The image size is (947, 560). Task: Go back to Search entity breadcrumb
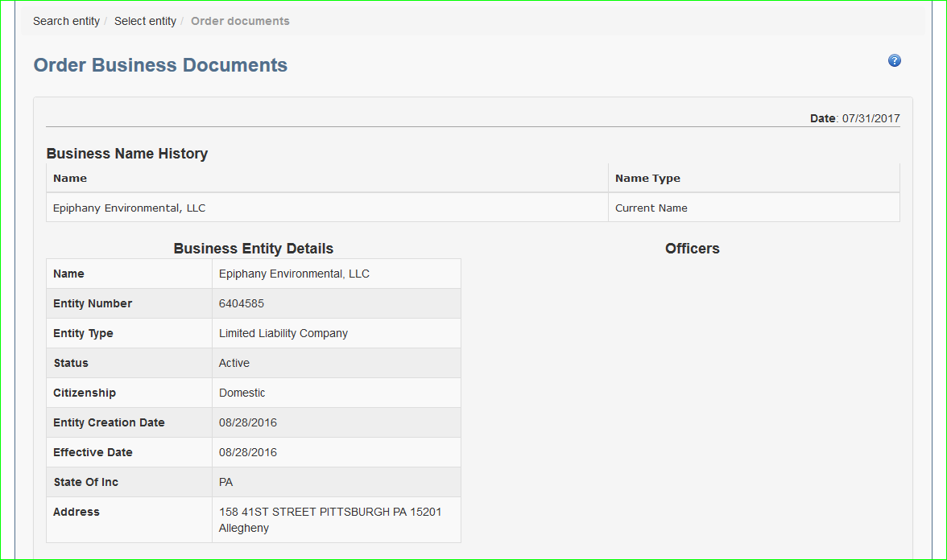tap(66, 21)
